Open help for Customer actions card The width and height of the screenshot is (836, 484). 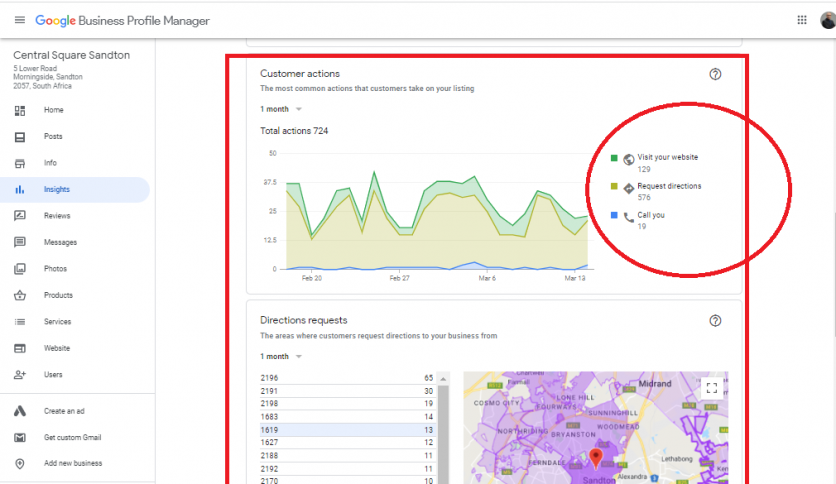tap(715, 74)
